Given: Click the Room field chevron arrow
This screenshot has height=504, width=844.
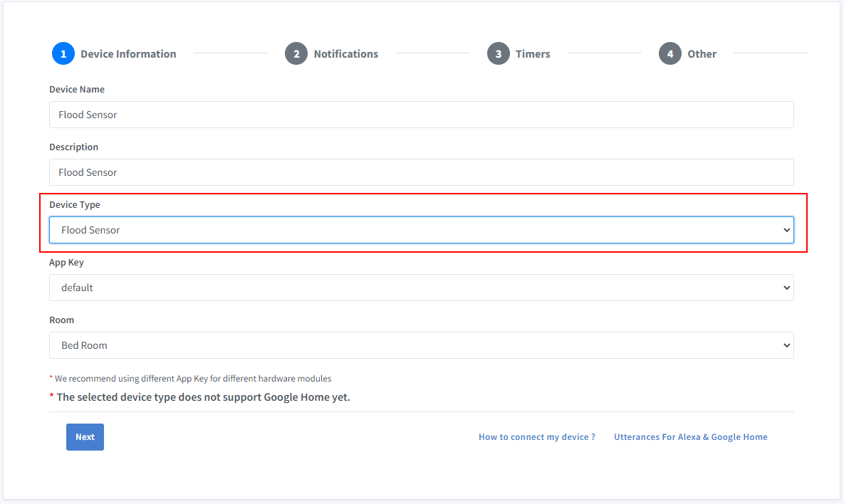Looking at the screenshot, I should (x=786, y=345).
